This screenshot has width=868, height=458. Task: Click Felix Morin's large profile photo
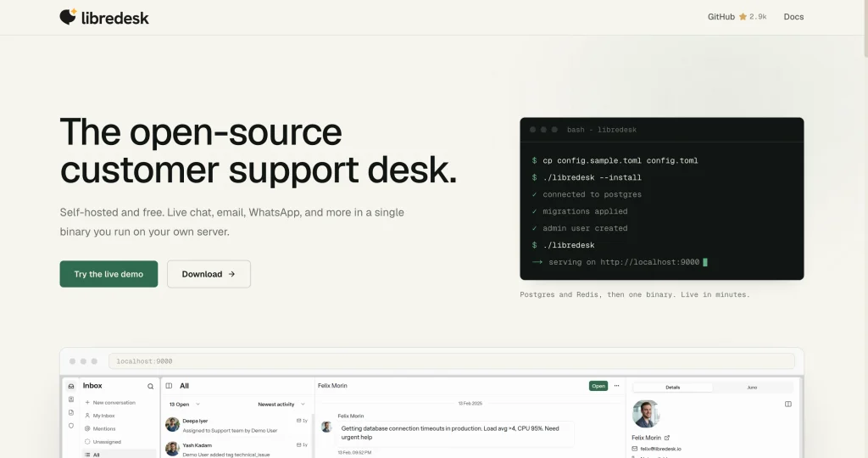pyautogui.click(x=646, y=414)
